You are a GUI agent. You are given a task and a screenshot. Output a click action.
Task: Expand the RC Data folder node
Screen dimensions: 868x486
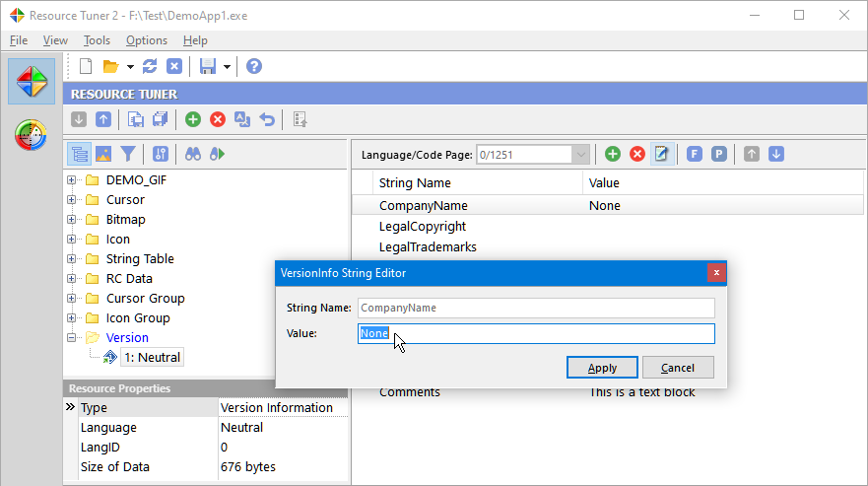[x=71, y=279]
